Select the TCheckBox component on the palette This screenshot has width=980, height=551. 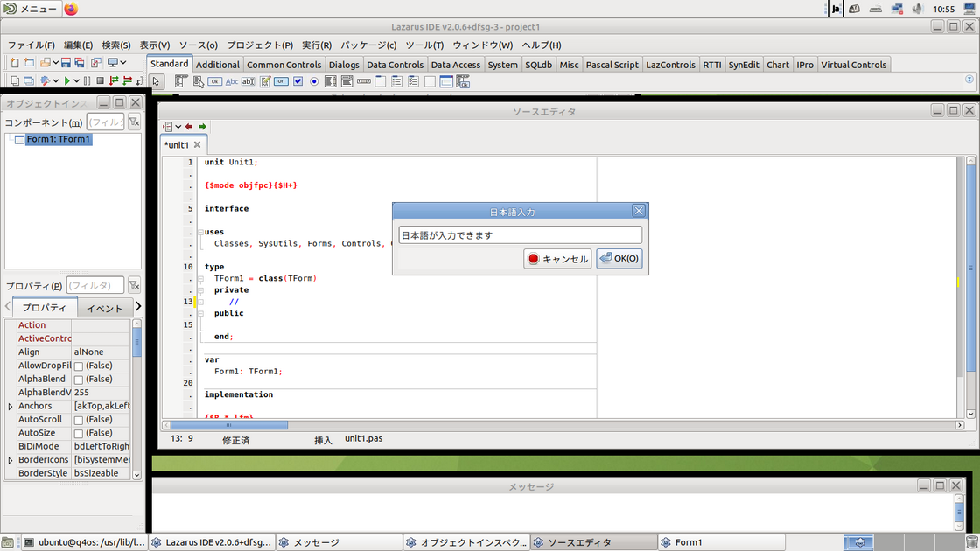click(x=297, y=81)
